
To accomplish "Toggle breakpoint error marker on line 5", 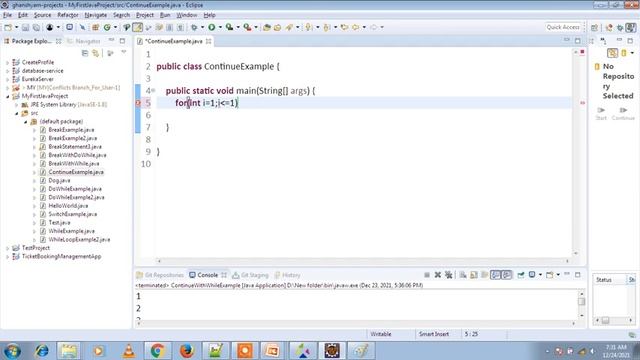I will click(138, 103).
